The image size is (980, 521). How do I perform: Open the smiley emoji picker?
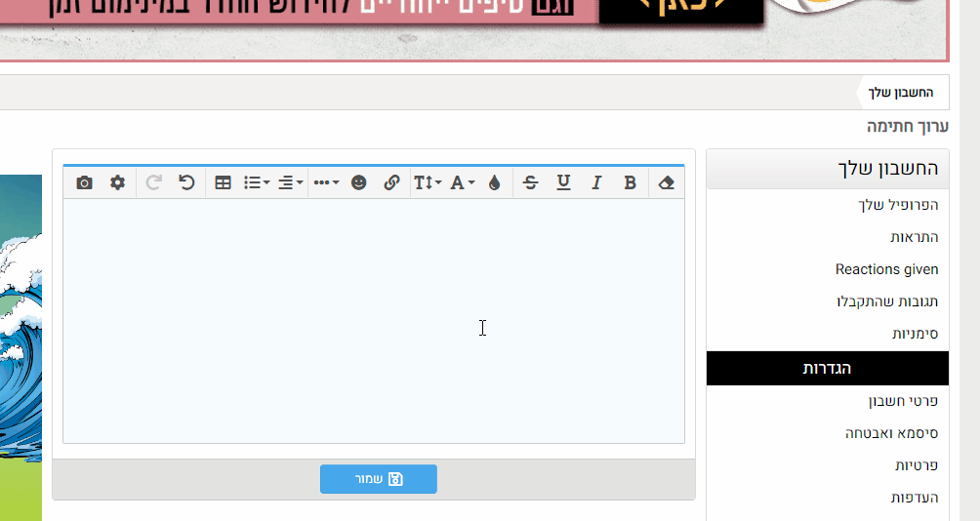pyautogui.click(x=359, y=182)
